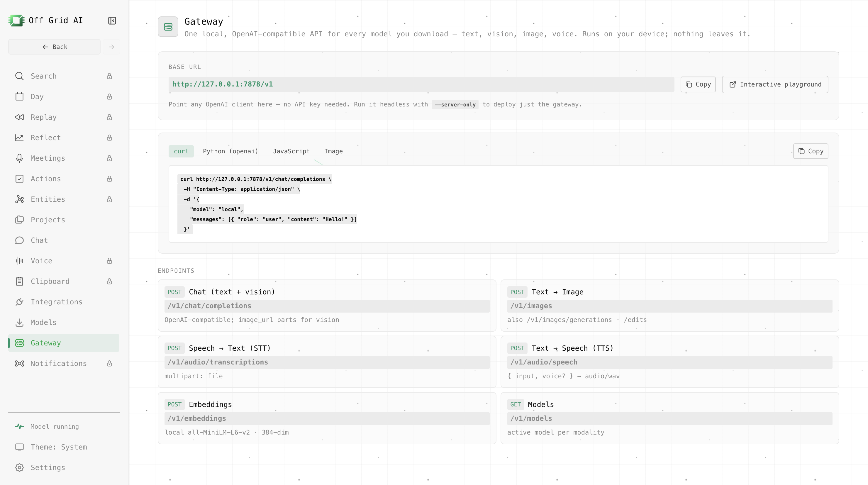Click the Gateway header icon
This screenshot has width=868, height=485.
pos(168,27)
